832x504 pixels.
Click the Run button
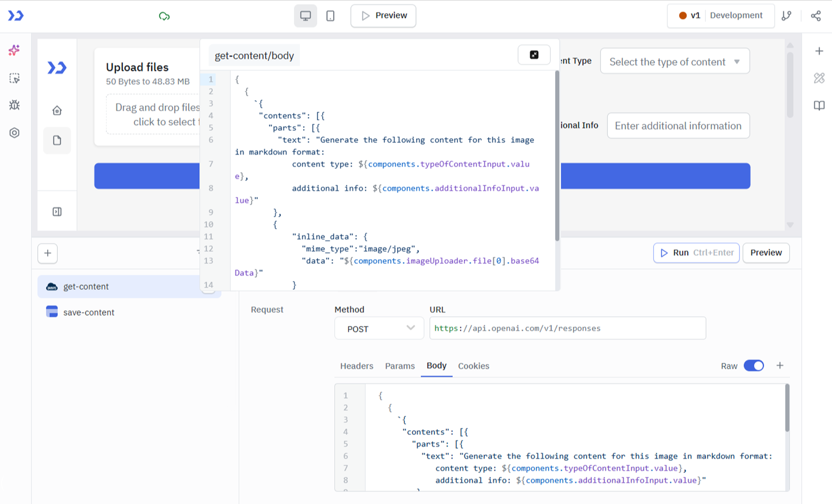(696, 253)
